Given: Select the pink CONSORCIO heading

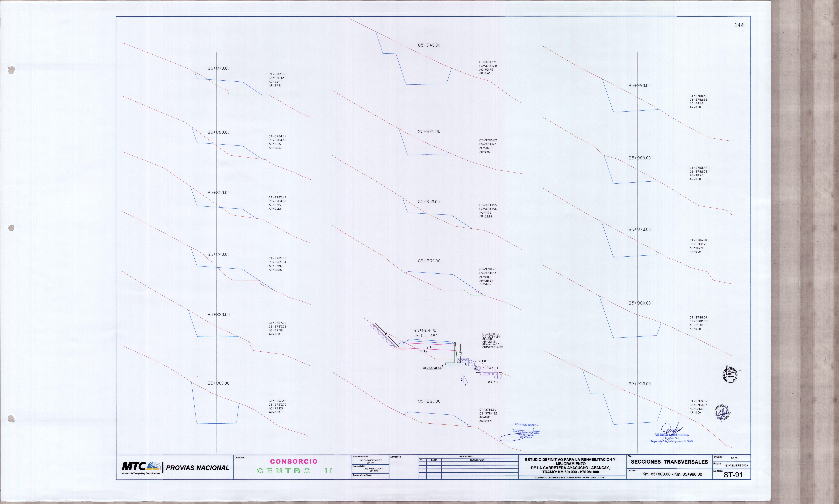Looking at the screenshot, I should pyautogui.click(x=294, y=462).
